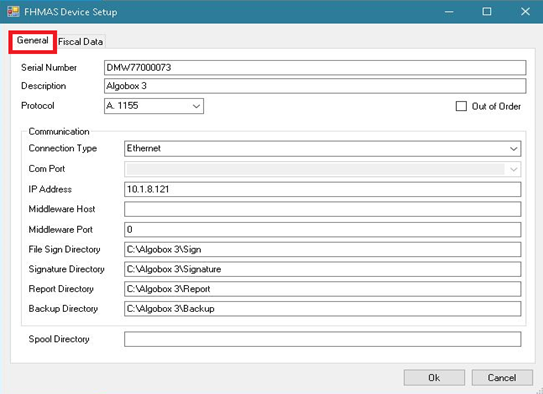Click the Serial Number label
The height and width of the screenshot is (394, 543).
coord(49,68)
